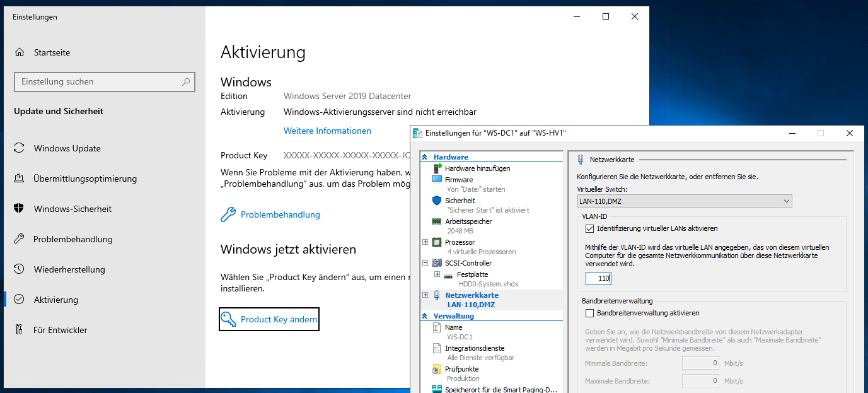The width and height of the screenshot is (868, 393).
Task: Select Von "Datei" starten firmware entry
Action: [x=476, y=189]
